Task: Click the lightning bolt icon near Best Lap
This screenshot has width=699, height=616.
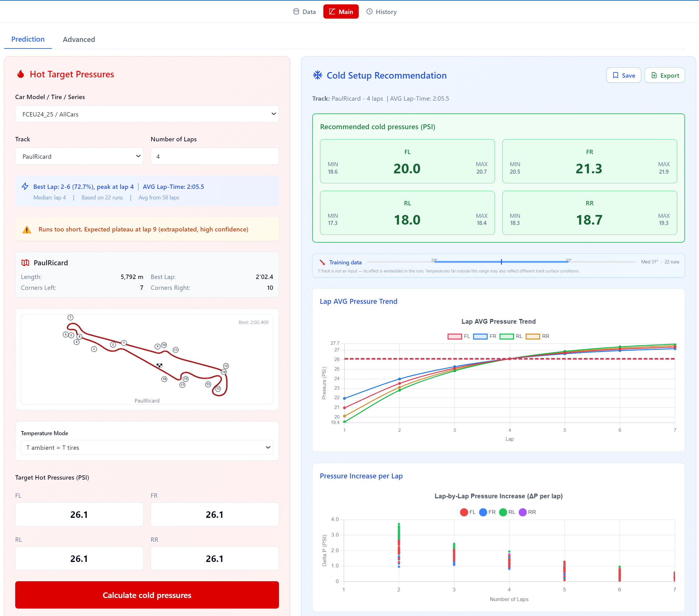Action: (x=25, y=186)
